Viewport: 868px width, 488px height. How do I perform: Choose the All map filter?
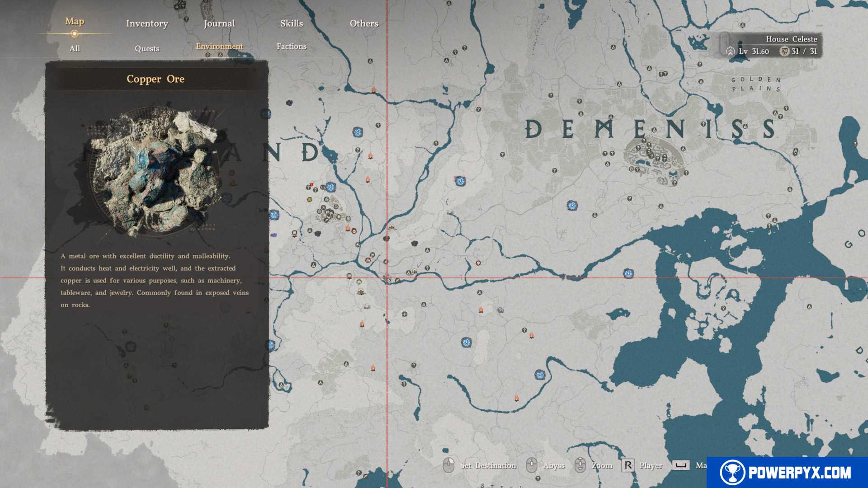75,48
